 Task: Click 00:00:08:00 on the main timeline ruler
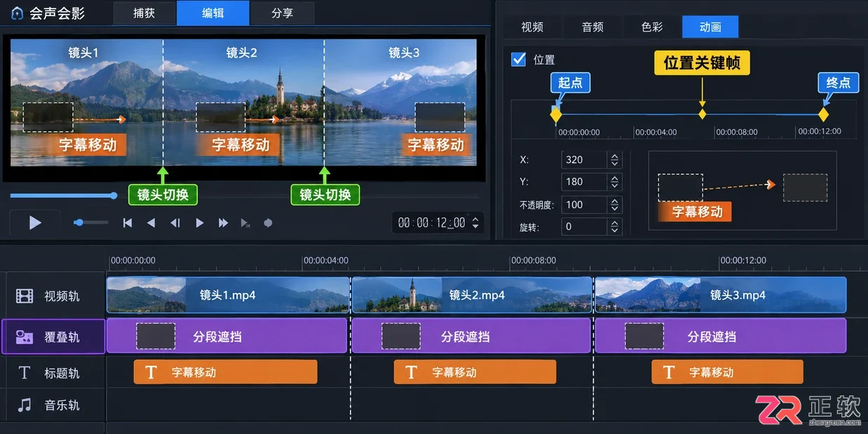tap(534, 260)
